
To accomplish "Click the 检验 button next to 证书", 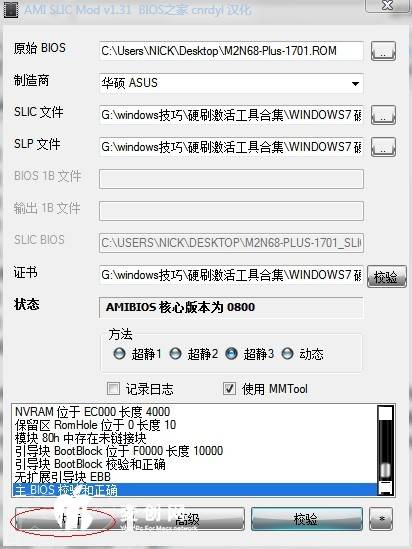I will point(387,277).
